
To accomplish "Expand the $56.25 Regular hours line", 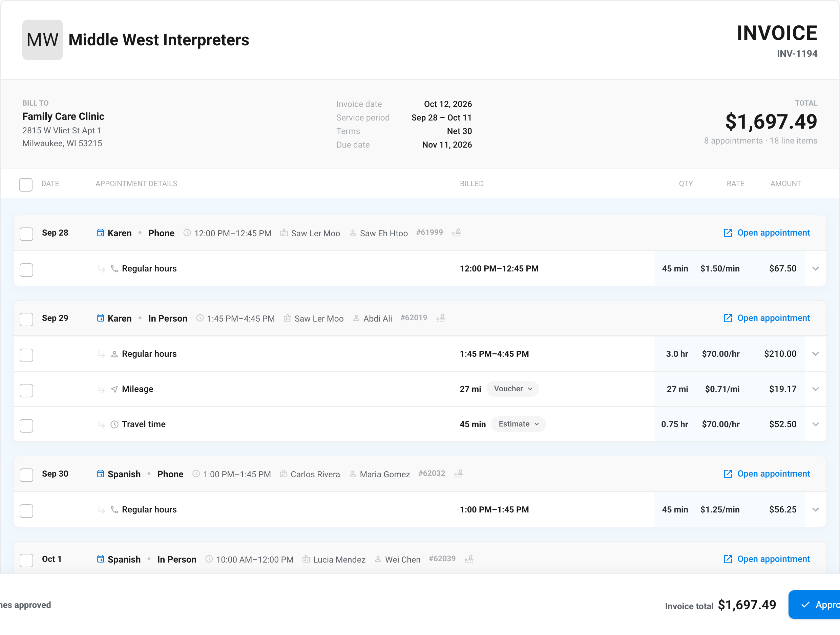I will [x=815, y=510].
